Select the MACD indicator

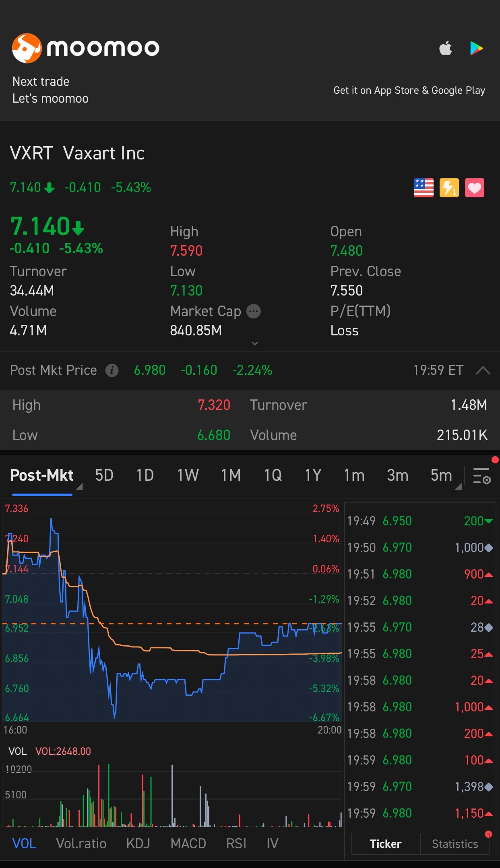pos(188,843)
